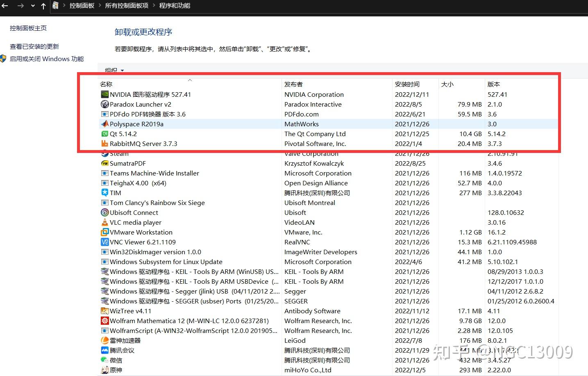The height and width of the screenshot is (376, 588).
Task: Click the NVIDIA 图形驱动程序 527.41 icon
Action: [104, 94]
